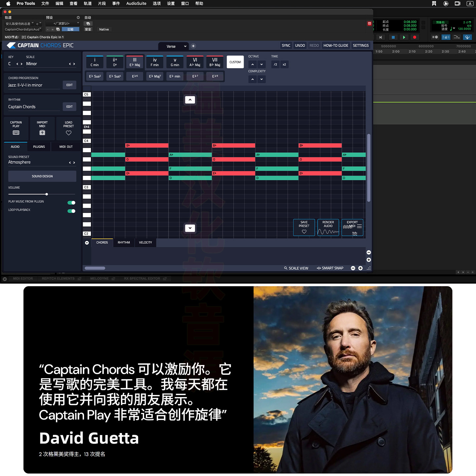Select next sound preset after Atmosphere
This screenshot has height=476, width=476.
(x=74, y=163)
